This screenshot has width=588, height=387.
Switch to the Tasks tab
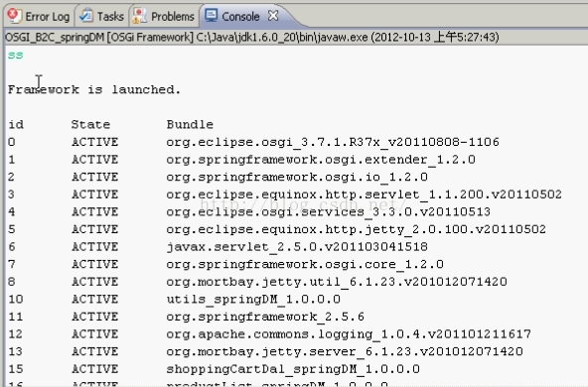[x=102, y=17]
